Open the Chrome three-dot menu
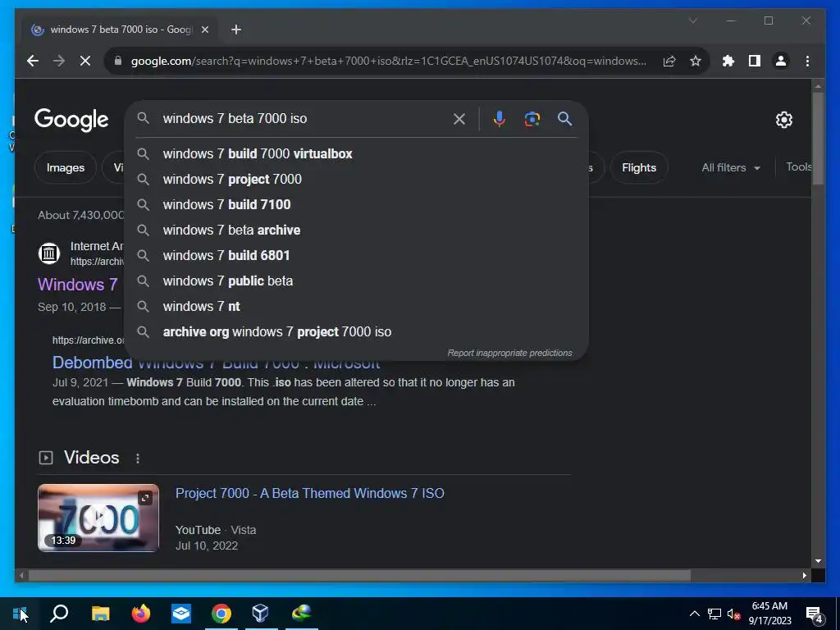This screenshot has height=630, width=840. (x=807, y=61)
